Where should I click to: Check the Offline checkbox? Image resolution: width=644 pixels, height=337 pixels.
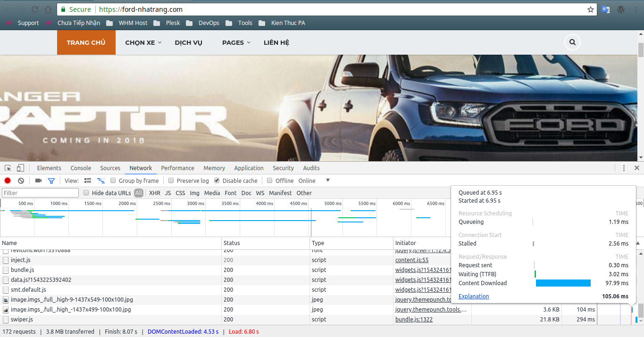tap(270, 181)
